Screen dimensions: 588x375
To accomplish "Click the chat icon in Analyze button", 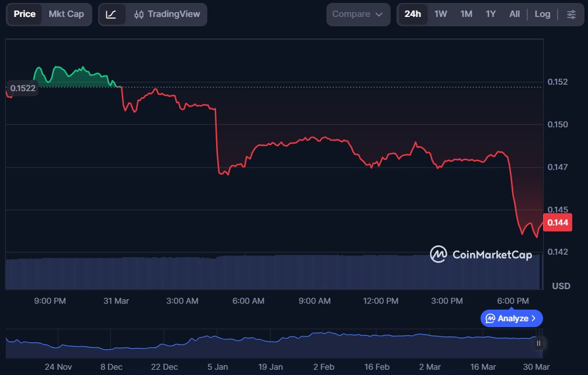I will (490, 318).
